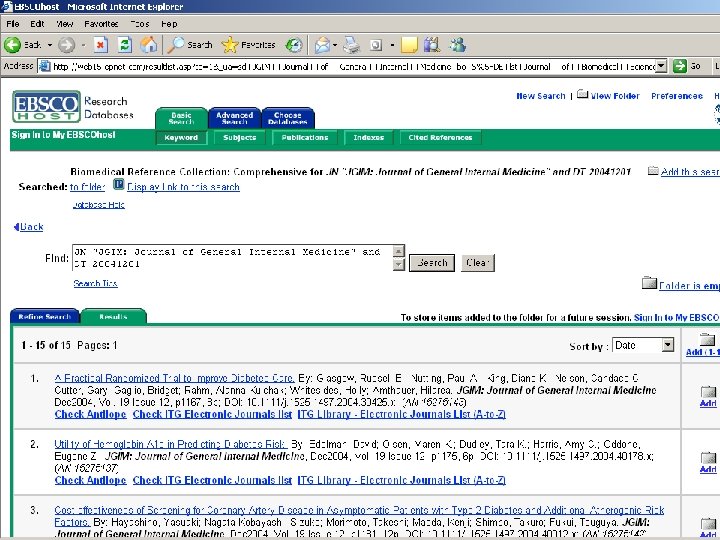Click the Find box scroll down arrow
Viewport: 720px width, 540px height.
tap(398, 264)
